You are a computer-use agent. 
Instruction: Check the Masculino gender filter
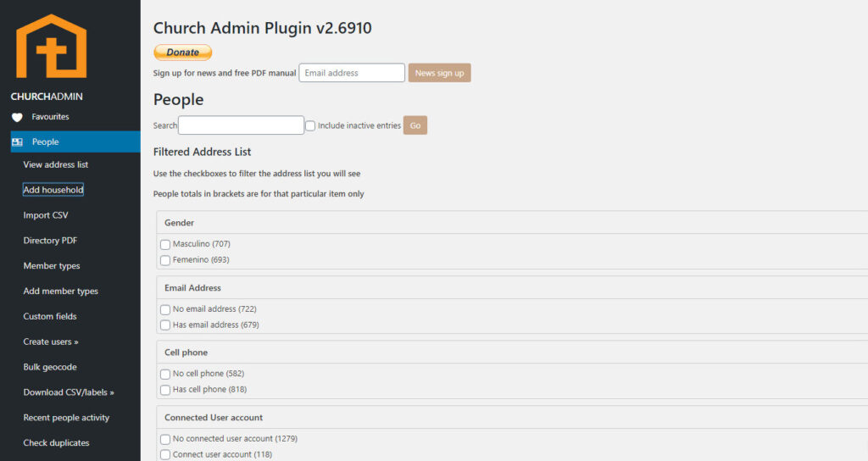coord(165,244)
